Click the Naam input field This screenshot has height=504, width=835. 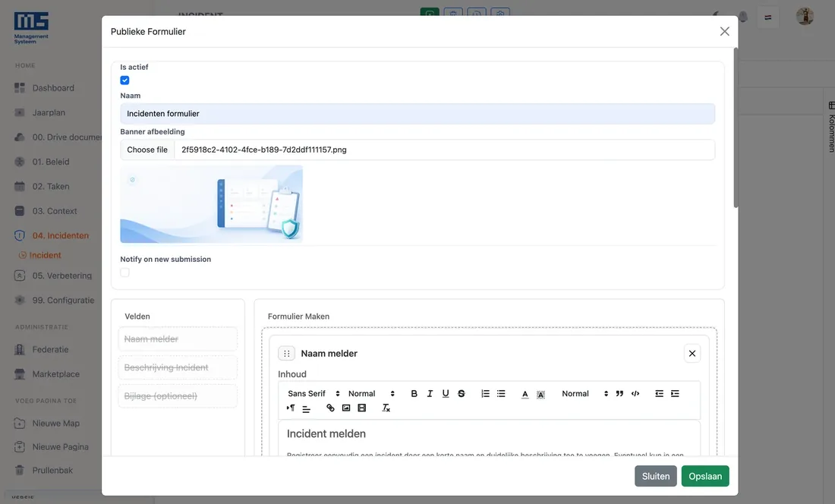click(x=417, y=114)
